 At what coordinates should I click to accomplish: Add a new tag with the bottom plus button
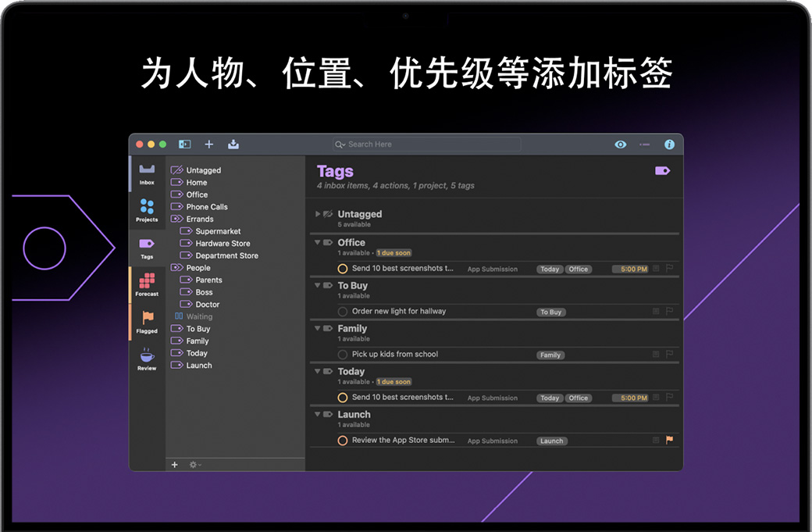175,465
